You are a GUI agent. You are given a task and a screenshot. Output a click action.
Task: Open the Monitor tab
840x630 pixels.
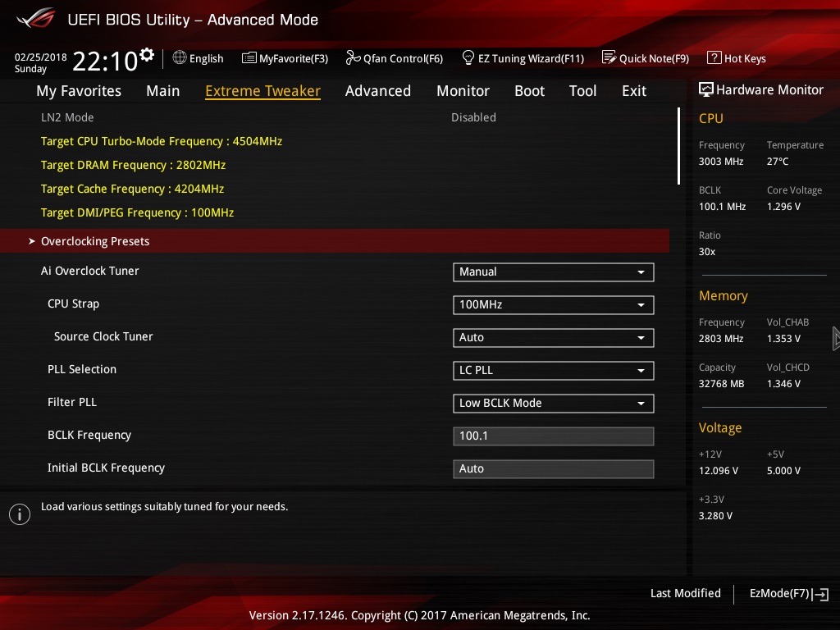(x=463, y=91)
